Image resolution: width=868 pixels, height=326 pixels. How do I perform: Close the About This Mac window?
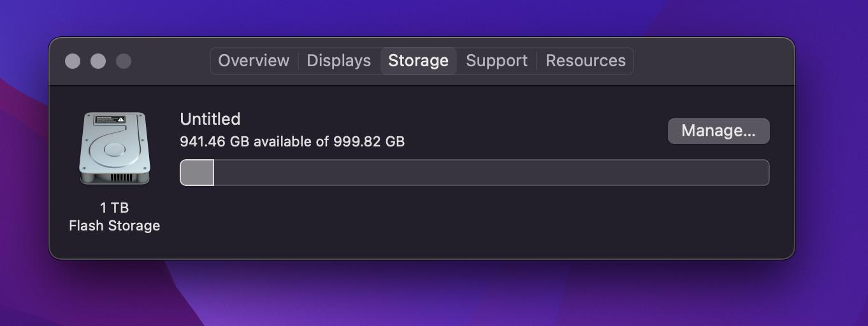[73, 61]
